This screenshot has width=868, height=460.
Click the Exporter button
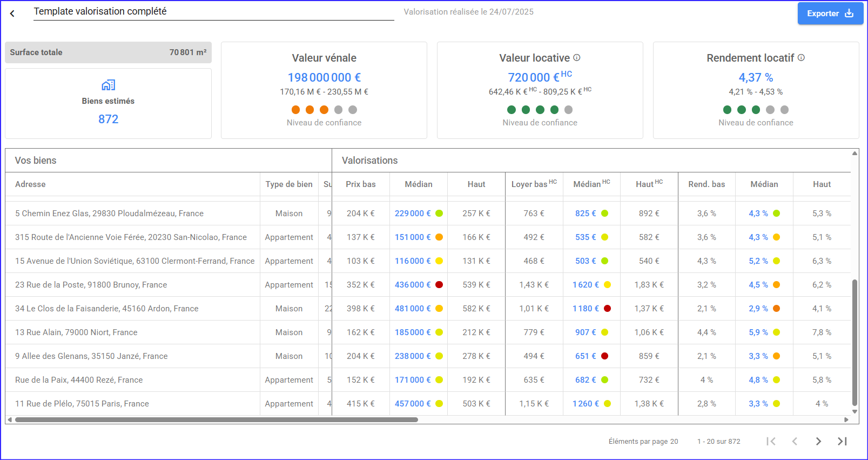(830, 14)
